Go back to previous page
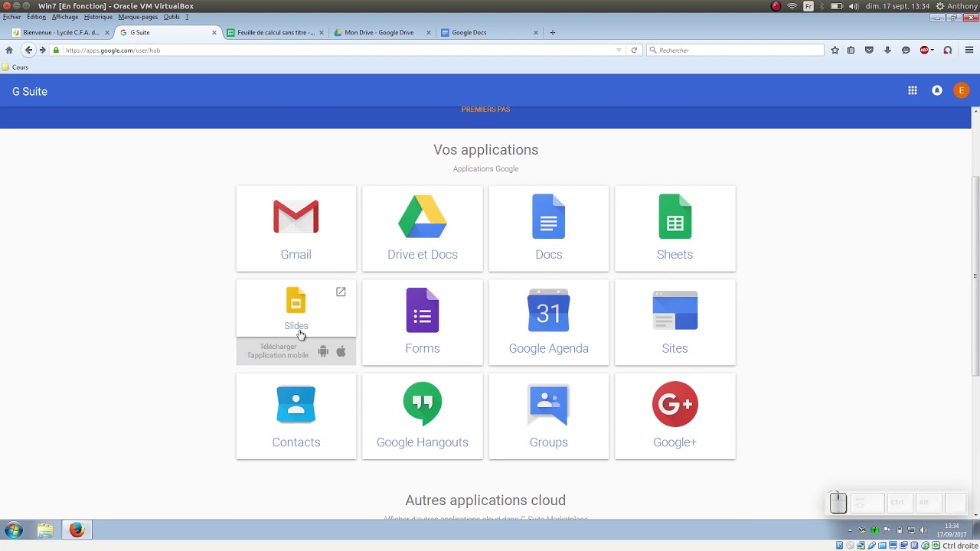 (x=28, y=50)
